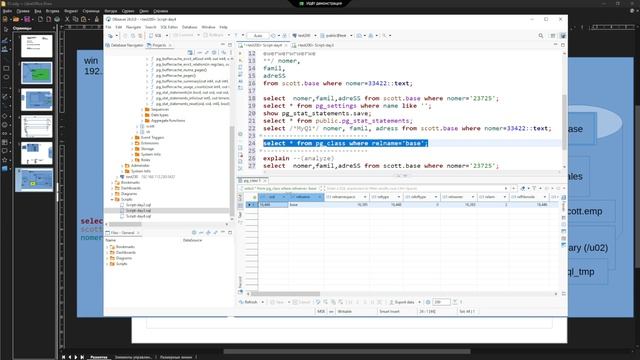The image size is (640, 360).
Task: Click the new connection icon in DBeaver toolbar
Action: coord(111,36)
